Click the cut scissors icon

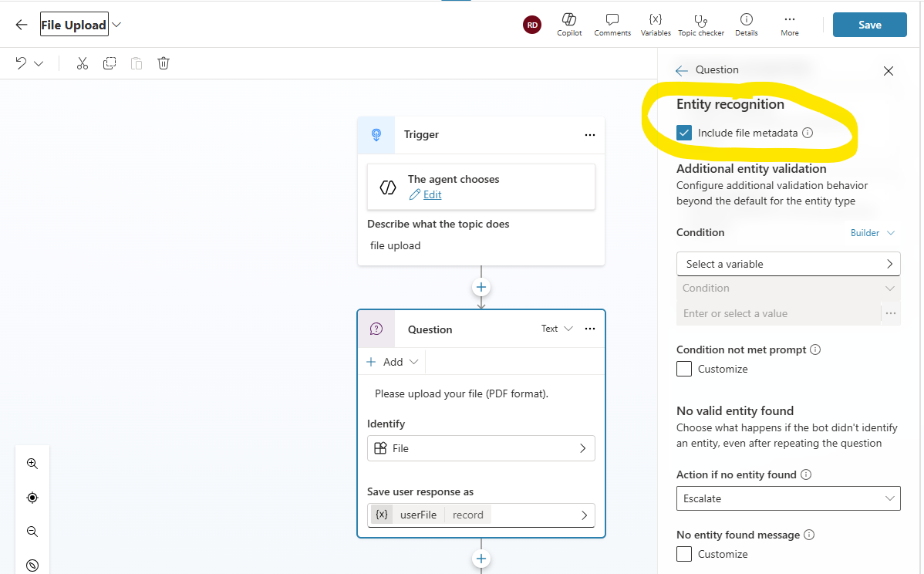(x=83, y=63)
